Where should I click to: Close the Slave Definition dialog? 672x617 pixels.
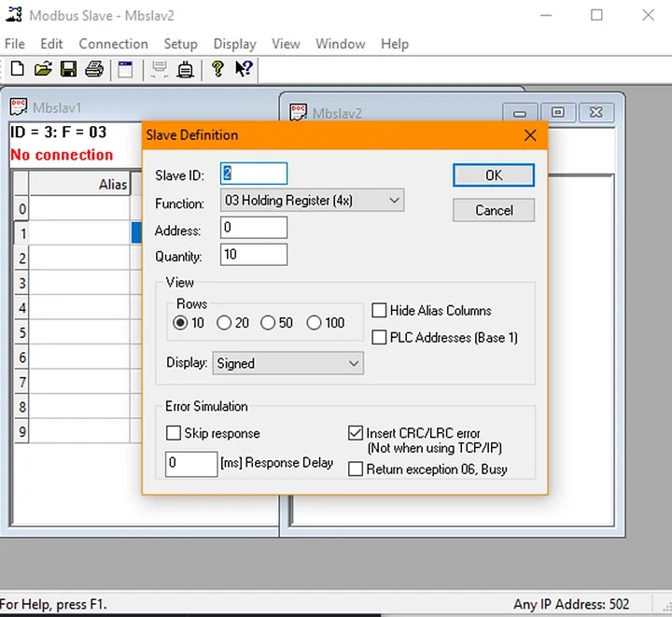[530, 135]
